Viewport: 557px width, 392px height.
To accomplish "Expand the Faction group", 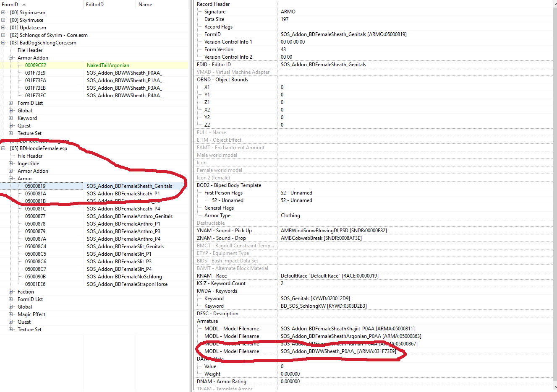I will click(x=11, y=292).
